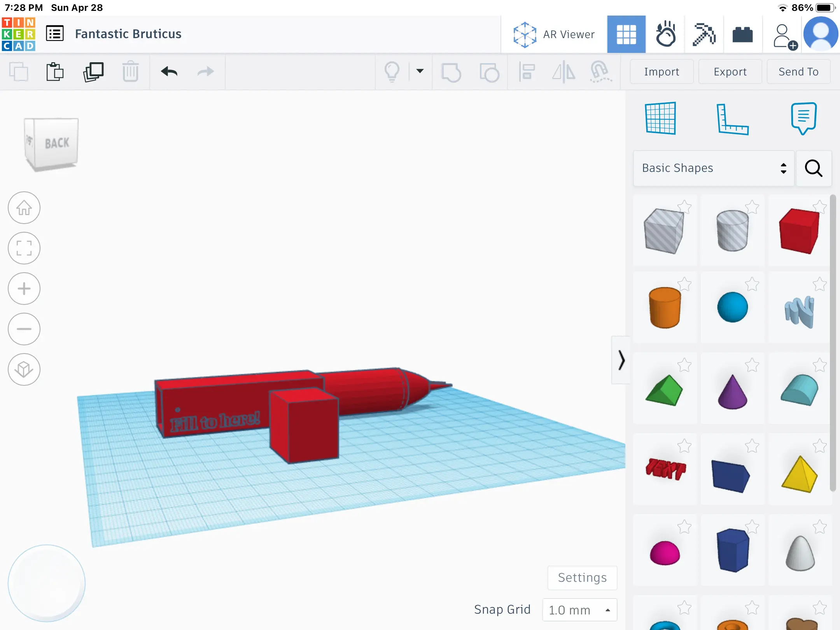Open the designs list menu icon
The width and height of the screenshot is (840, 630).
click(55, 34)
